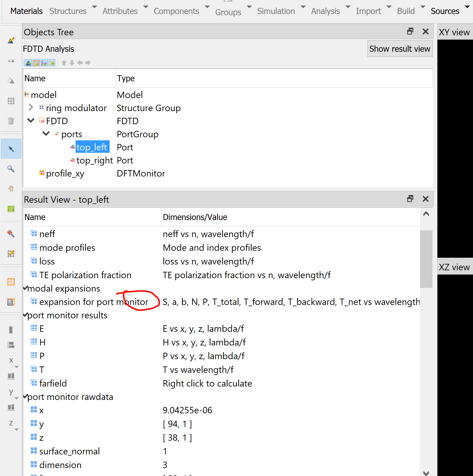Show structures filter in Objects Tree
Screen dimensions: 473x476
pos(28,63)
